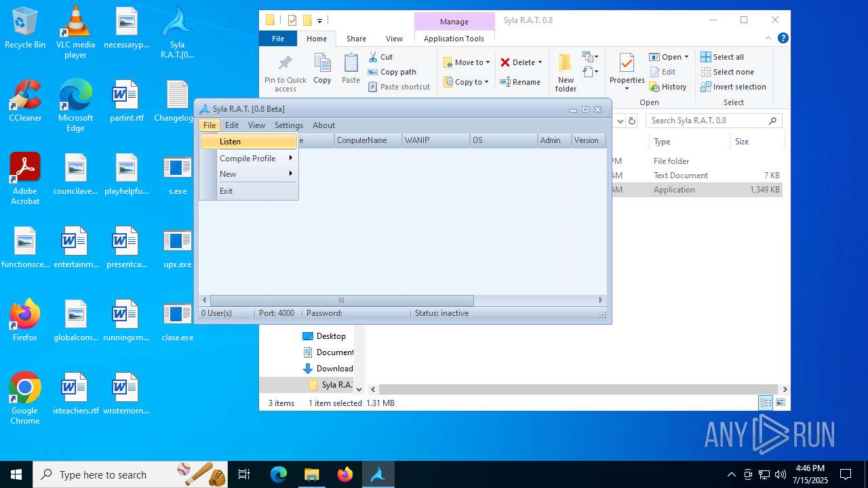Open the Application Tools tab
Image resolution: width=868 pixels, height=488 pixels.
tap(454, 39)
